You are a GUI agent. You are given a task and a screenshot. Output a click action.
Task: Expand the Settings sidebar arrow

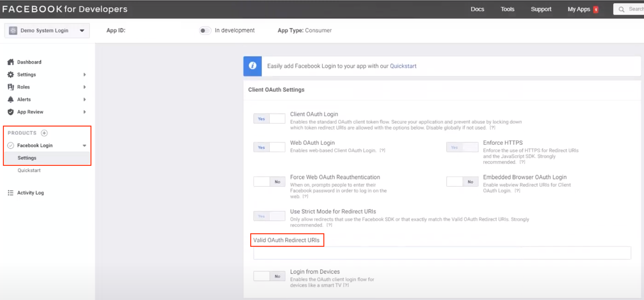pyautogui.click(x=84, y=75)
